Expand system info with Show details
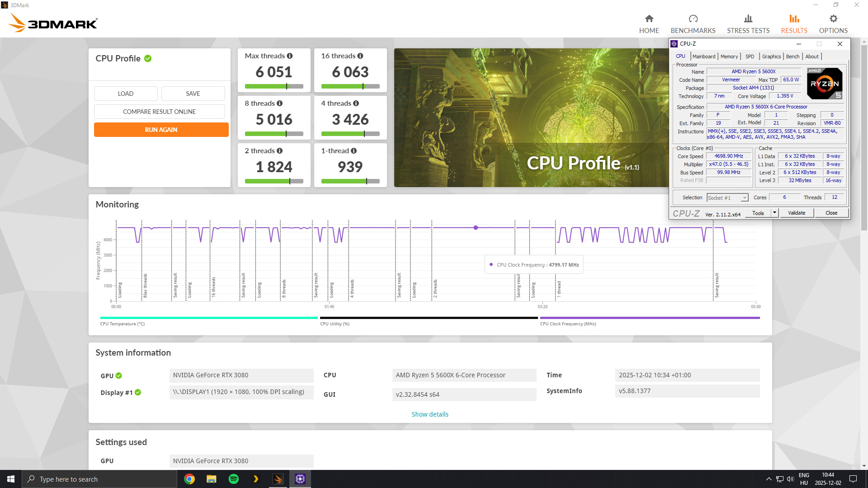Viewport: 868px width, 488px height. (x=429, y=414)
